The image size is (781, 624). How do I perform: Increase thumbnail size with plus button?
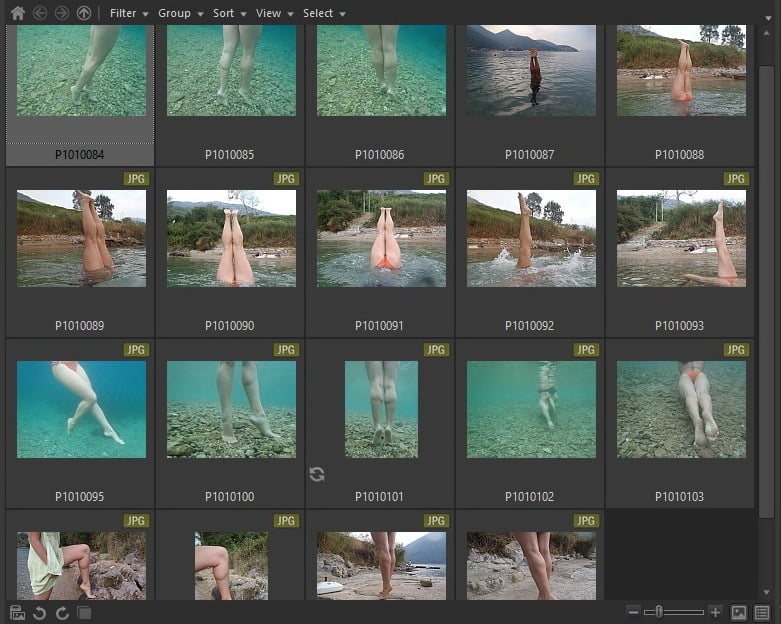tap(715, 612)
